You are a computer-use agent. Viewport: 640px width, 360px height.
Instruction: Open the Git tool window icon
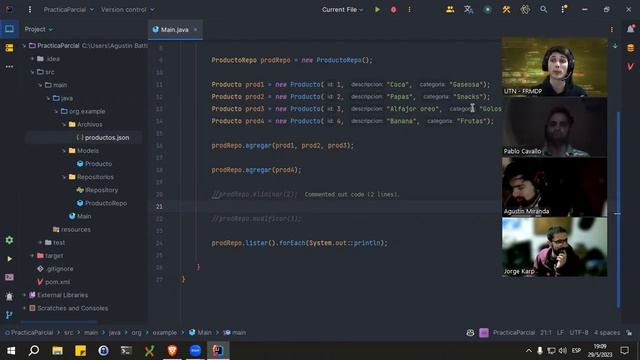(x=9, y=315)
